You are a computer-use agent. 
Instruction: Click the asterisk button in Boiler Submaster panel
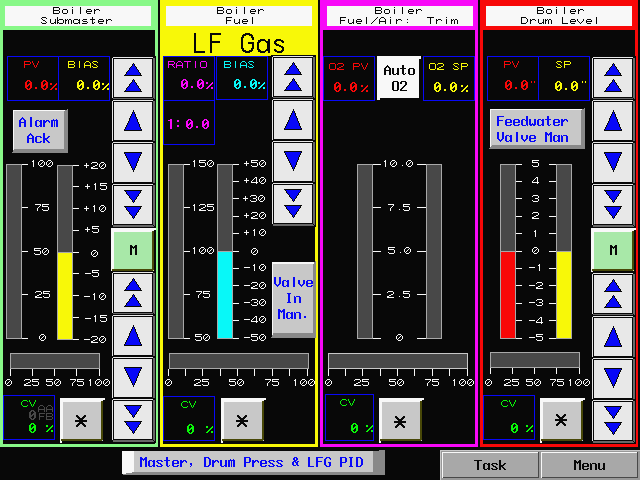coord(81,420)
